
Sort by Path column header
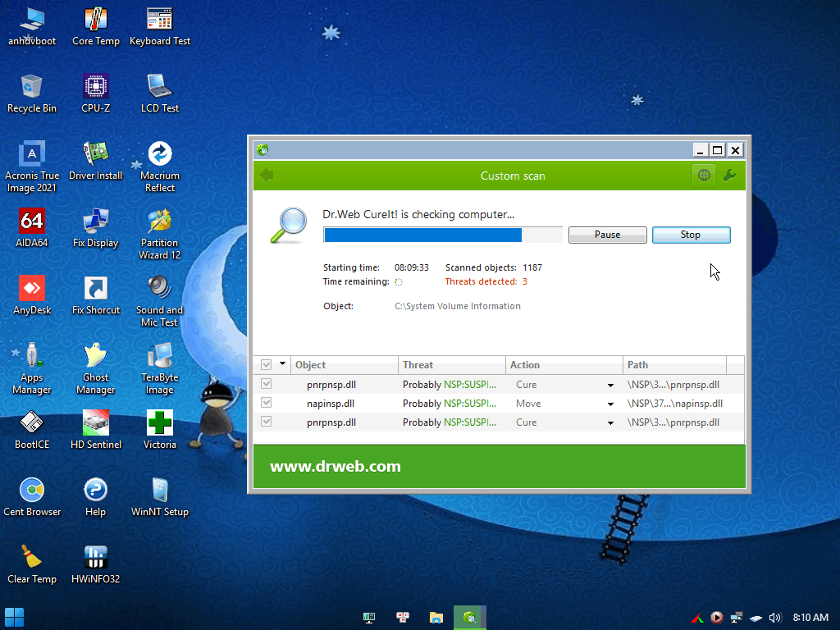click(x=674, y=365)
